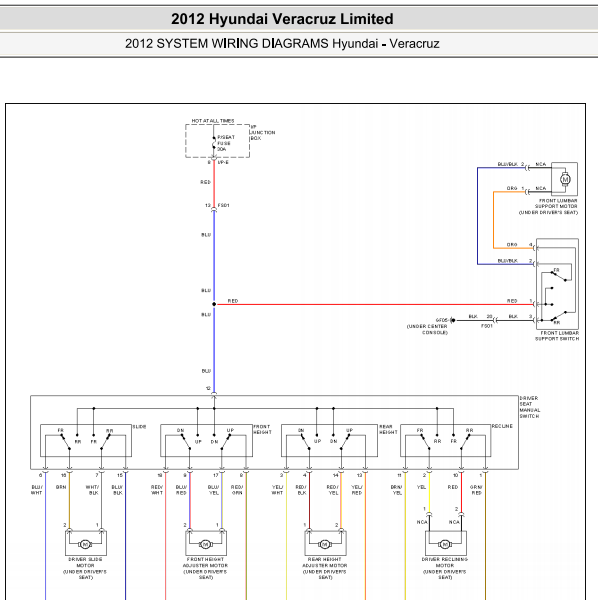Click the red-blue wire splice junction dot
The width and height of the screenshot is (598, 600).
[x=214, y=304]
